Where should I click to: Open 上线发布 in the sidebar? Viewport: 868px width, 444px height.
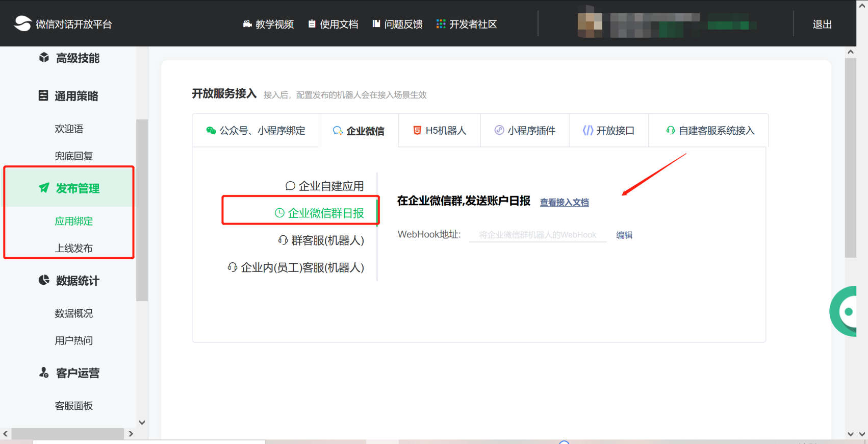click(x=73, y=248)
